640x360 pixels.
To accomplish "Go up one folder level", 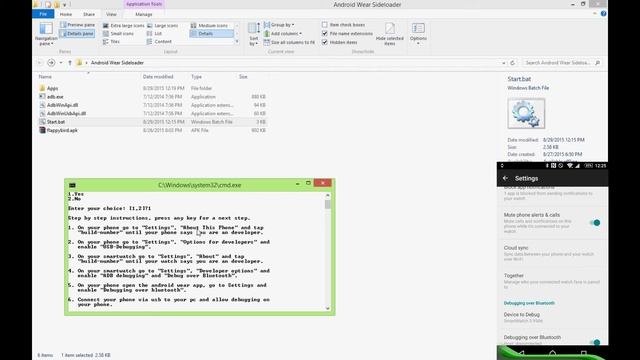I will click(x=70, y=63).
